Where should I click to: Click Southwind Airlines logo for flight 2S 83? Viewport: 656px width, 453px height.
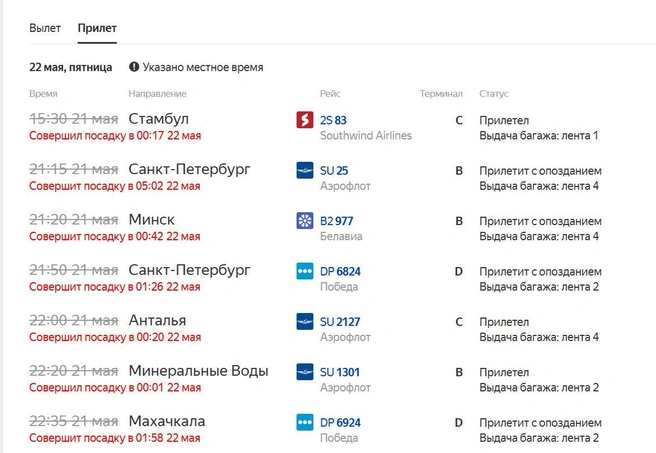(305, 120)
